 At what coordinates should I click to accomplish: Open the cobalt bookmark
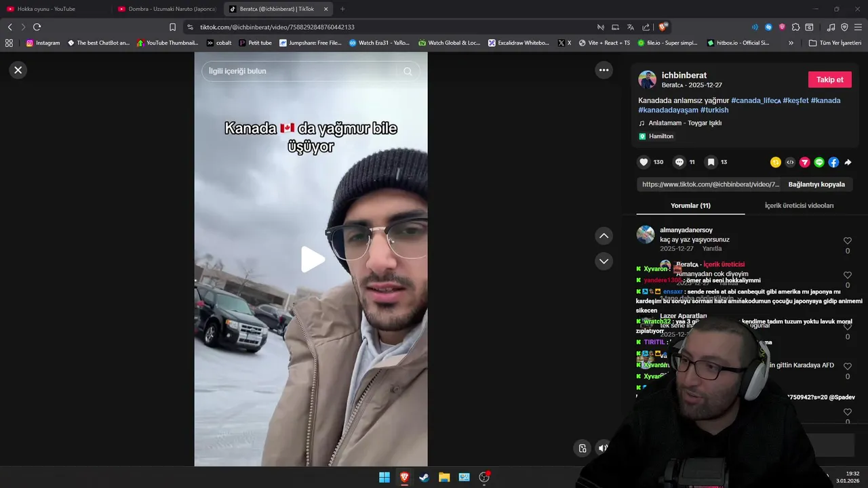pyautogui.click(x=219, y=43)
